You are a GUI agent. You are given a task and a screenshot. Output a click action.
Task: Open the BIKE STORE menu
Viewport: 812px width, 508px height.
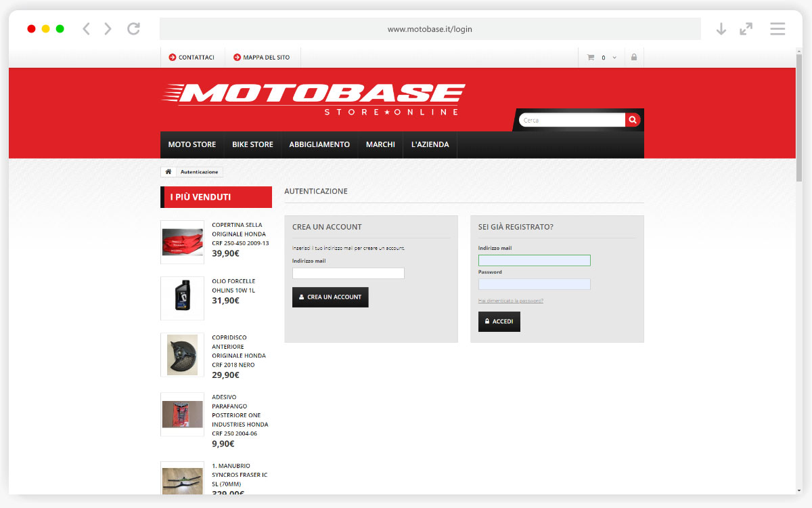(252, 144)
